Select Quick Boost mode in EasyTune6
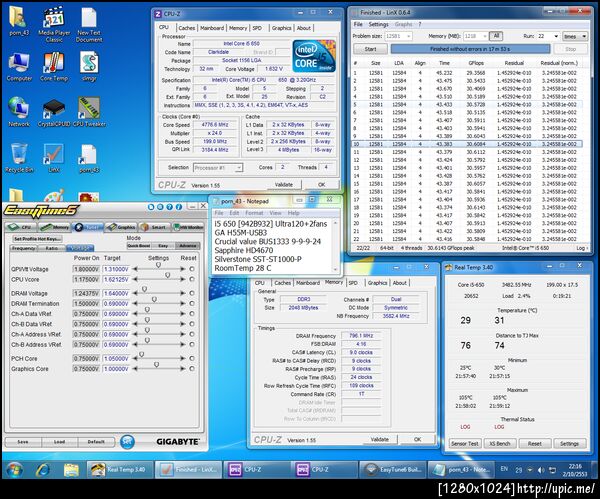This screenshot has width=600, height=499. [x=139, y=246]
